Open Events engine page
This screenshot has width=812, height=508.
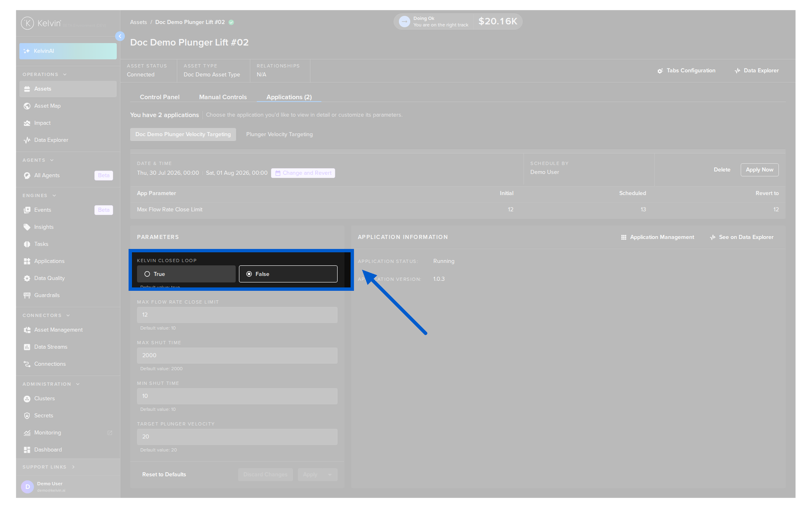pyautogui.click(x=68, y=210)
